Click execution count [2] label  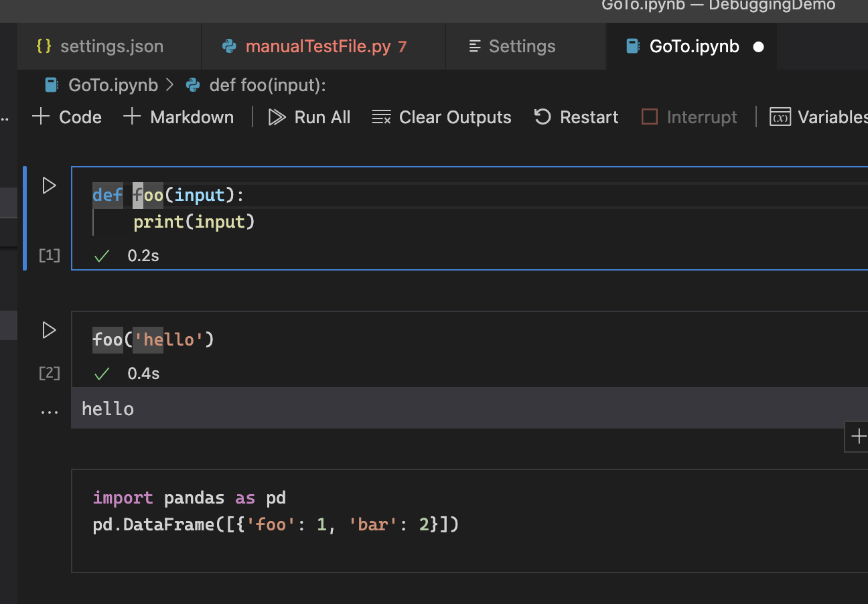click(50, 373)
